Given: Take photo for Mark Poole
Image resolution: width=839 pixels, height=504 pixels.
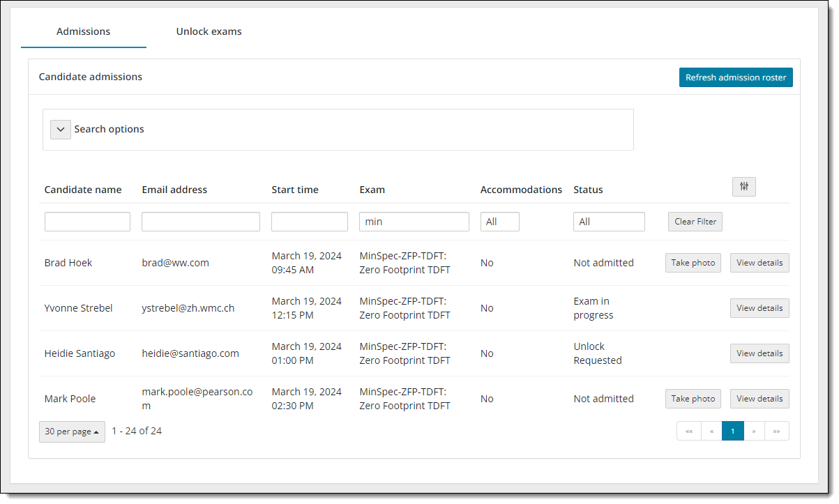Looking at the screenshot, I should [693, 399].
